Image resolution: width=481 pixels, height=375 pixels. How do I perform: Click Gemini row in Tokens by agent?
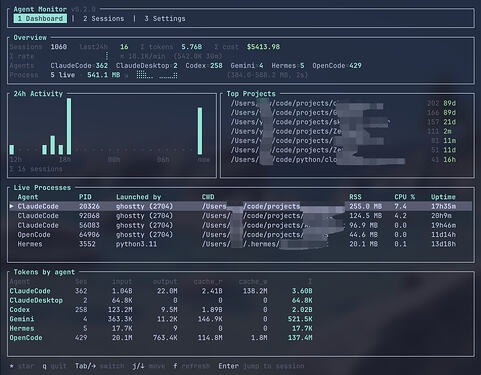coord(161,319)
